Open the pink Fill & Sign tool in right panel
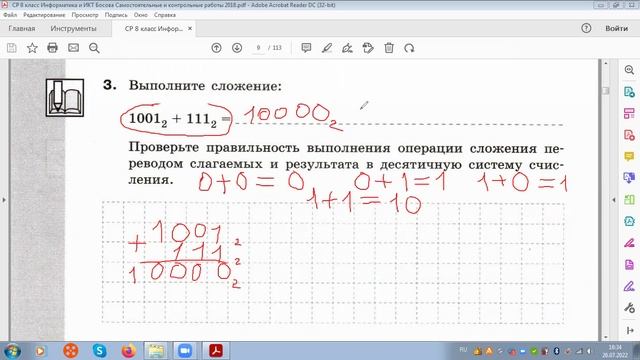This screenshot has height=360, width=640. click(x=629, y=243)
